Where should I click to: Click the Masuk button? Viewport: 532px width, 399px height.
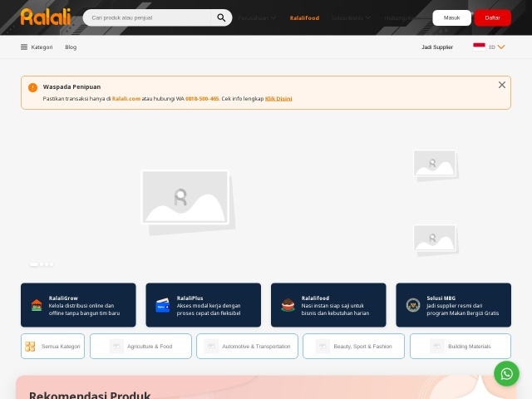click(451, 17)
